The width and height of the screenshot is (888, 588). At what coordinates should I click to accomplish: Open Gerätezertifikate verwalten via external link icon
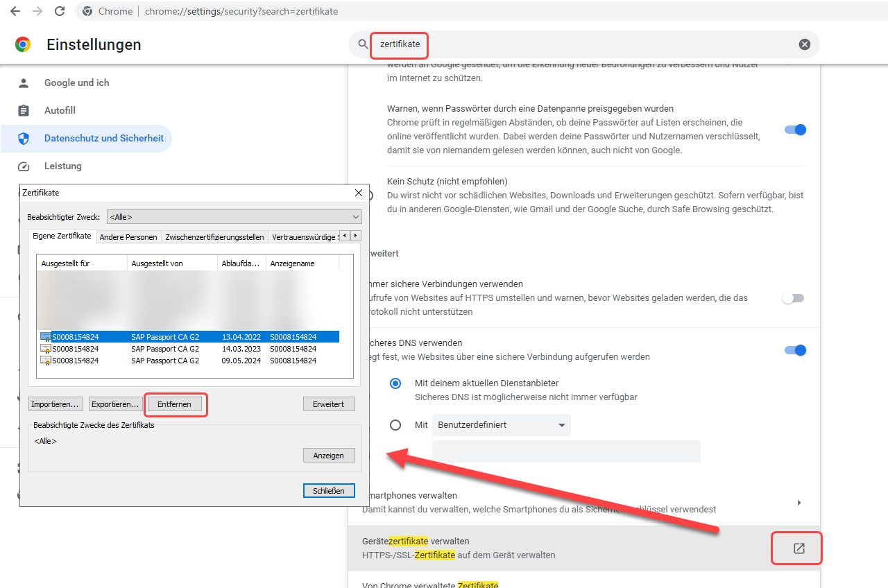pyautogui.click(x=799, y=548)
